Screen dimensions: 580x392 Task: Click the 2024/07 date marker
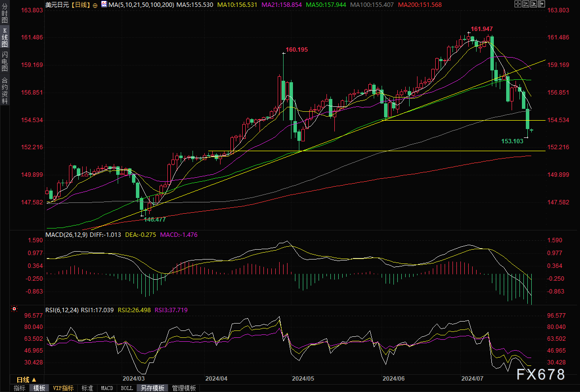tap(472, 379)
